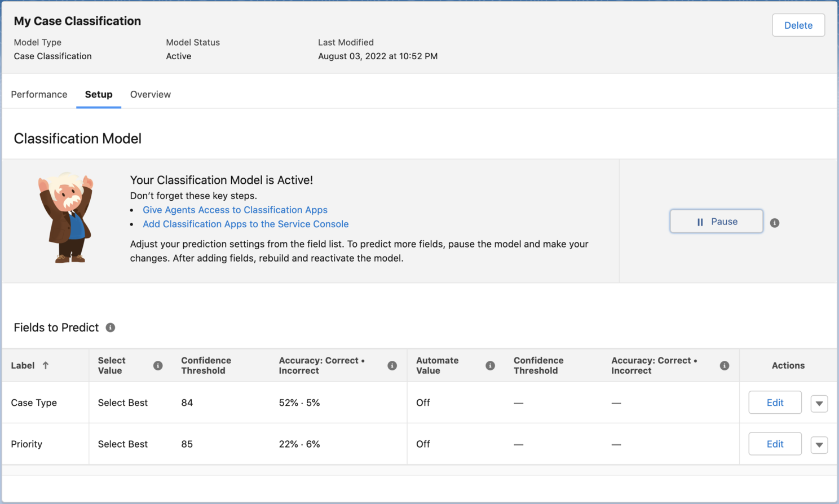Pause the active classification model
Viewport: 839px width, 504px height.
[716, 222]
